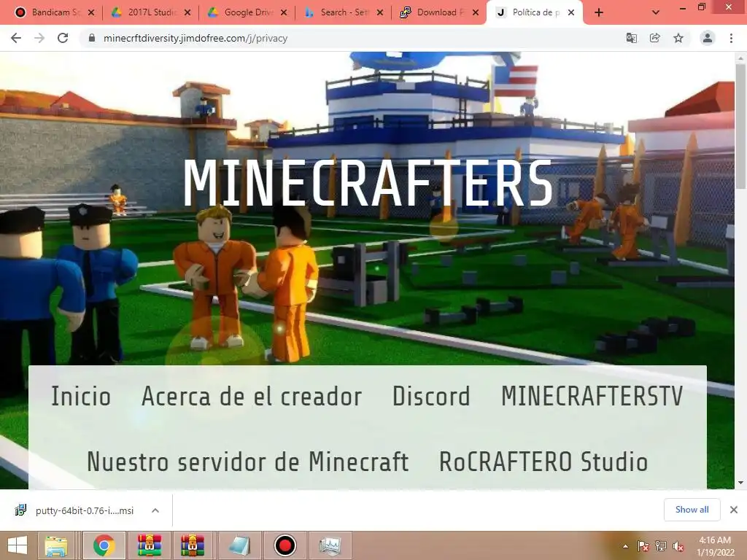Viewport: 747px width, 560px height.
Task: Click Show all downloads button
Action: click(x=692, y=510)
